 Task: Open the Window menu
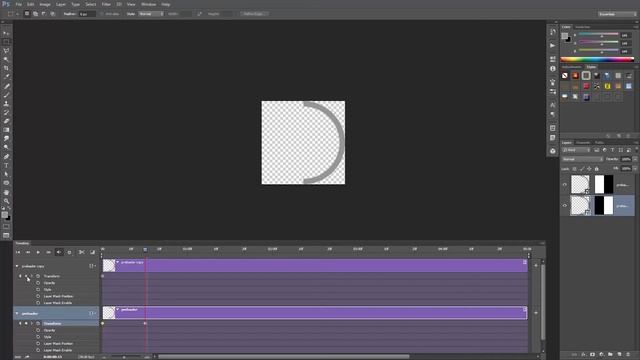149,4
